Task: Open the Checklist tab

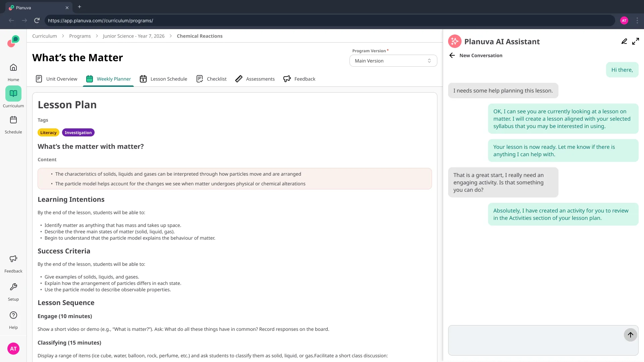Action: (x=211, y=79)
